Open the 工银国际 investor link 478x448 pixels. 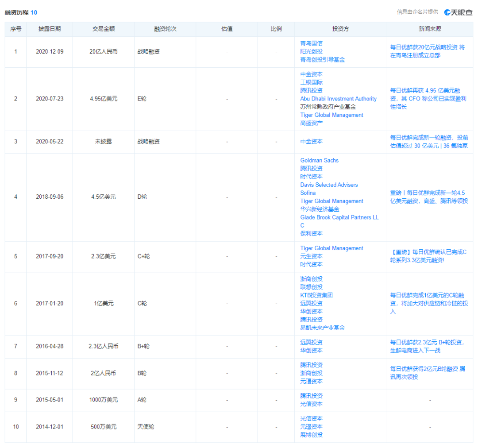[x=311, y=82]
